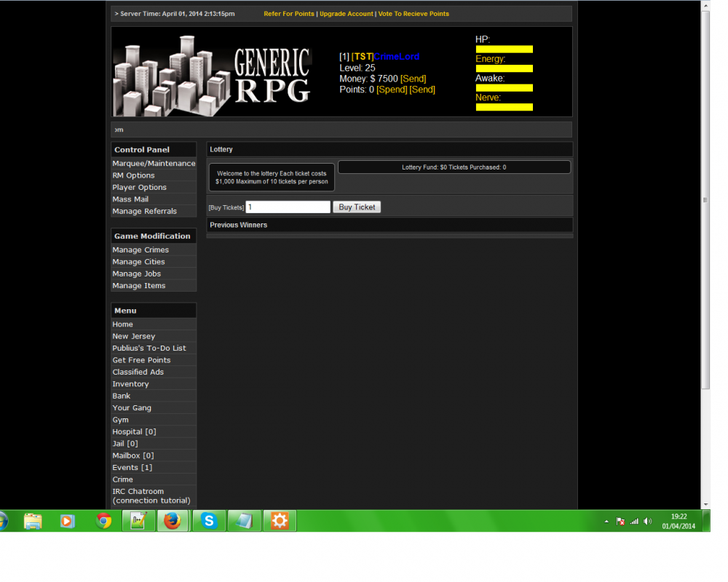Show hidden system tray icons
This screenshot has width=728, height=582.
click(x=607, y=521)
